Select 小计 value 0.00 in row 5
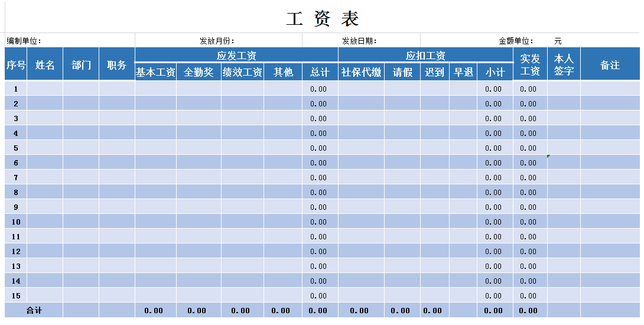The height and width of the screenshot is (325, 644). 495,148
